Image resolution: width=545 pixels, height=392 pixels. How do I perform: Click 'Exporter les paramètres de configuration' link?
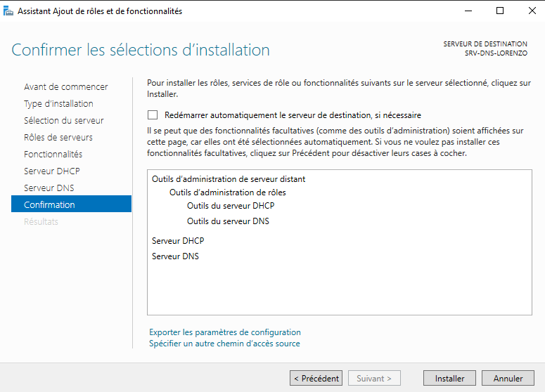(x=224, y=332)
